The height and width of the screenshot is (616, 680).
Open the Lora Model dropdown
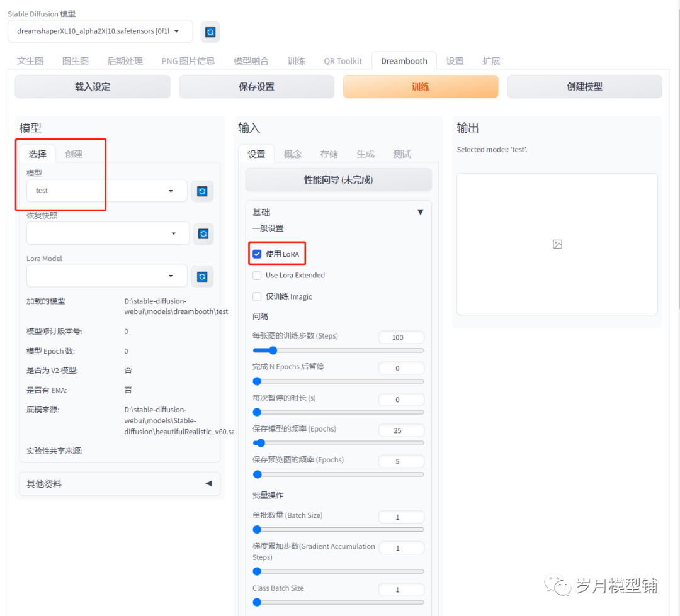106,276
